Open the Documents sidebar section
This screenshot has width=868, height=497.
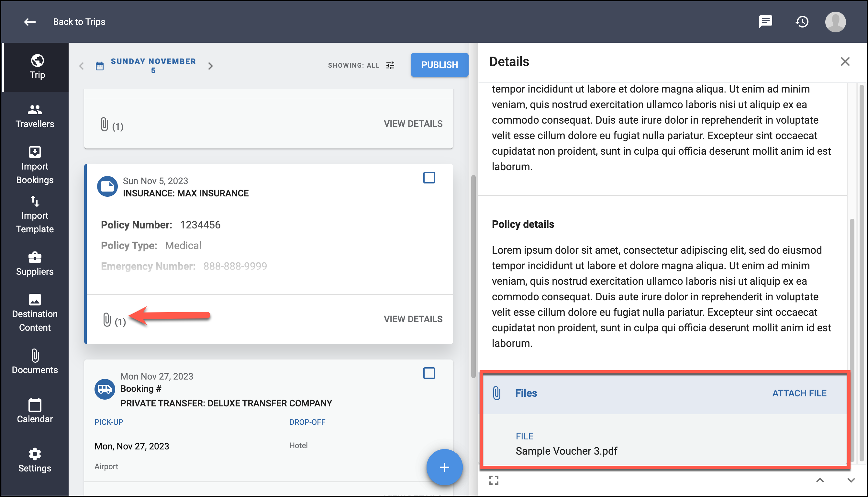pos(35,362)
